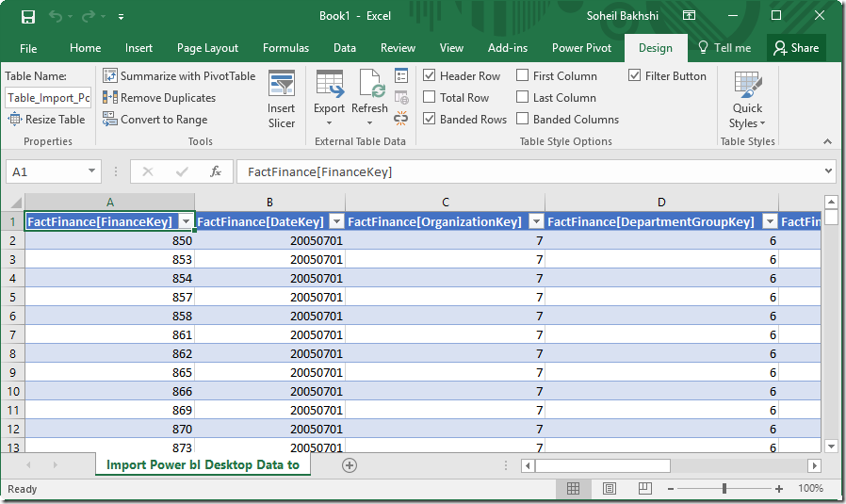Switch to the Home tab

point(85,48)
